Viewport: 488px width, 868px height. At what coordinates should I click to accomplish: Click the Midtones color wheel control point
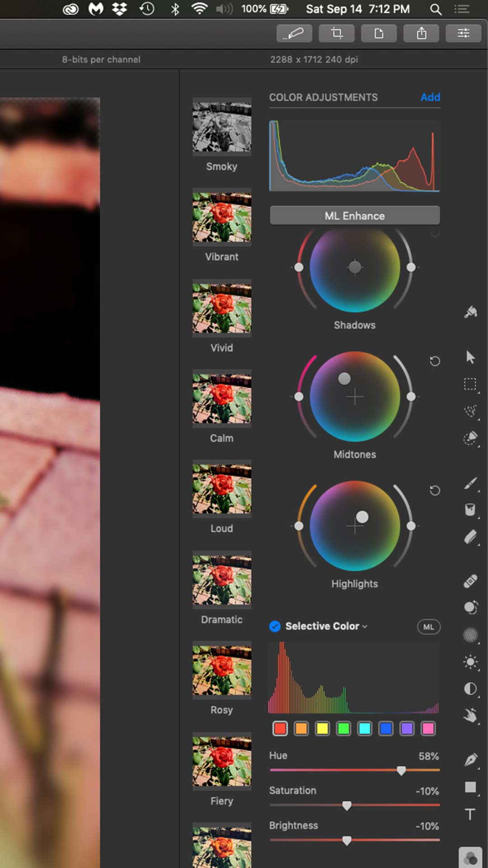pos(344,378)
